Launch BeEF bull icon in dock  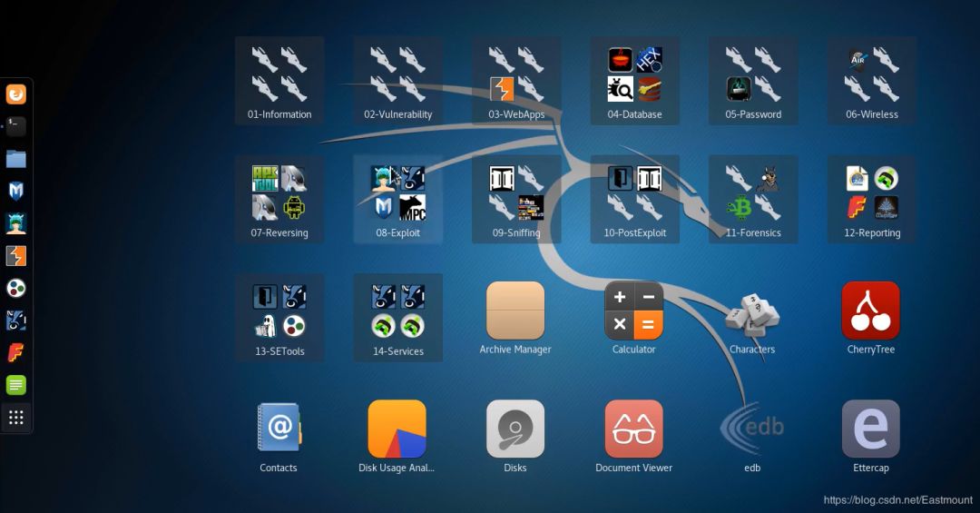coord(16,321)
